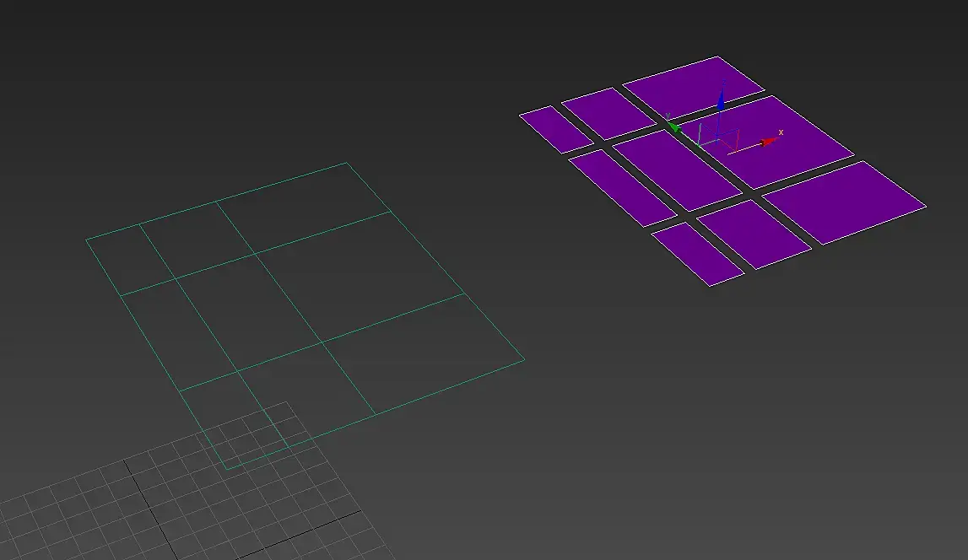The height and width of the screenshot is (560, 968).
Task: Select the long narrow purple polygon on the left side
Action: (x=622, y=188)
